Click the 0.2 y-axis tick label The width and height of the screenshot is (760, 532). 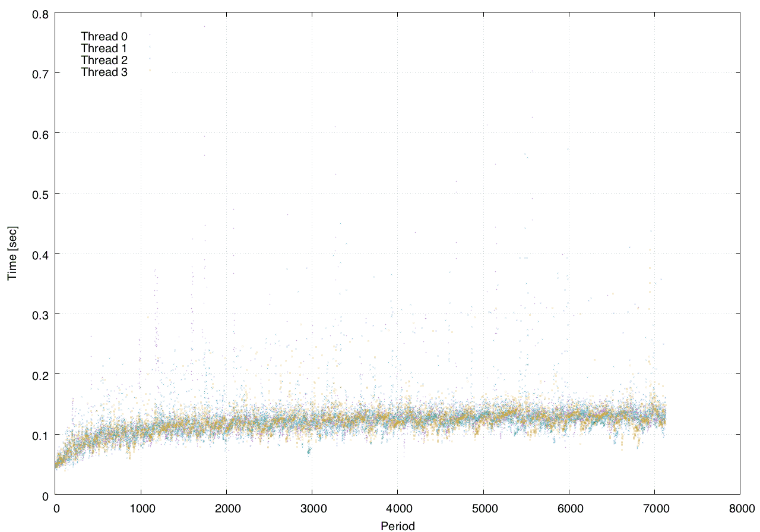(39, 374)
